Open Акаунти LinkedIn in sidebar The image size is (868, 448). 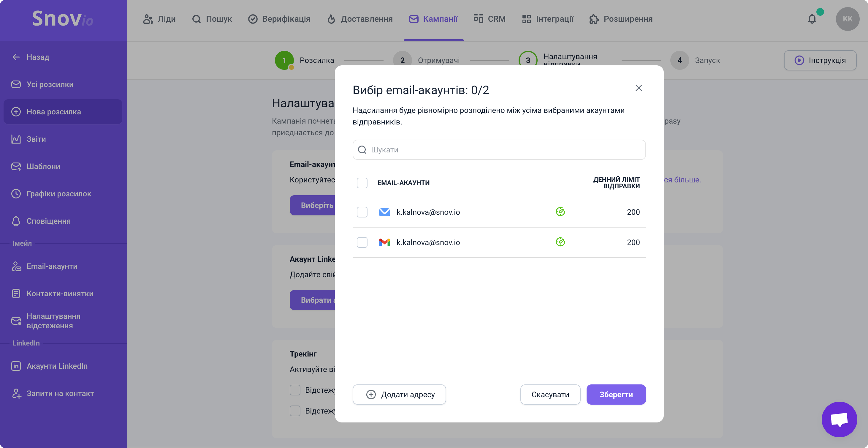click(x=63, y=366)
